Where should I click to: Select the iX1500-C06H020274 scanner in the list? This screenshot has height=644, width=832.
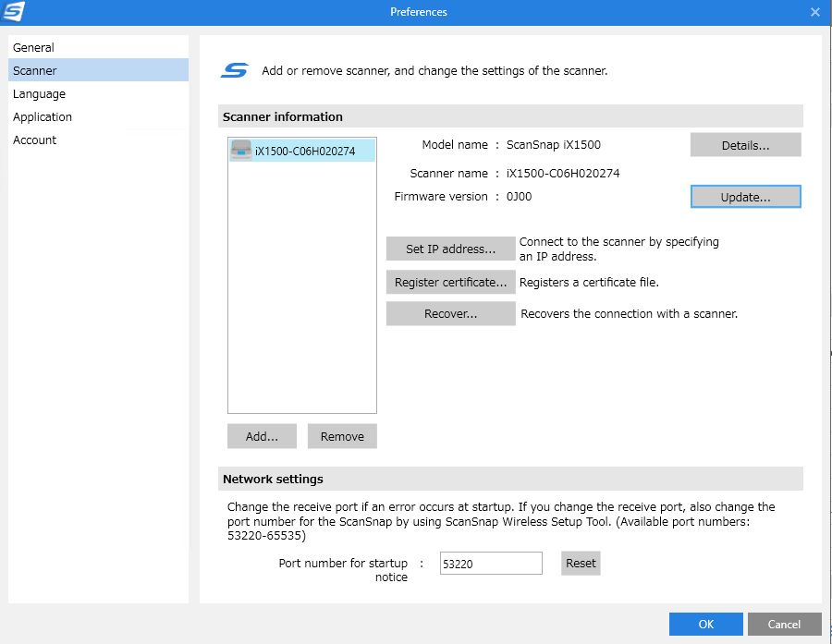coord(302,152)
